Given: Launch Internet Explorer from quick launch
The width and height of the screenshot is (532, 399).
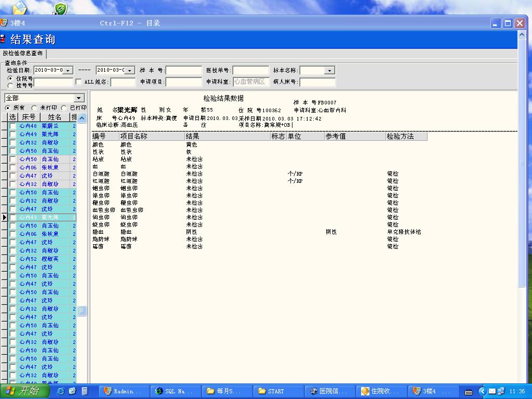Looking at the screenshot, I should pyautogui.click(x=61, y=391).
